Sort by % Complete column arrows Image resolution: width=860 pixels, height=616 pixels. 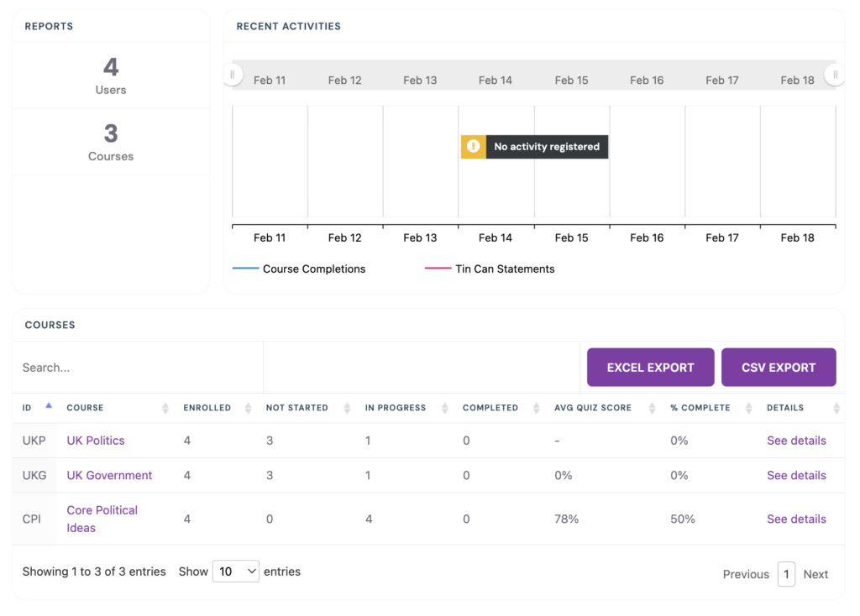[x=748, y=408]
